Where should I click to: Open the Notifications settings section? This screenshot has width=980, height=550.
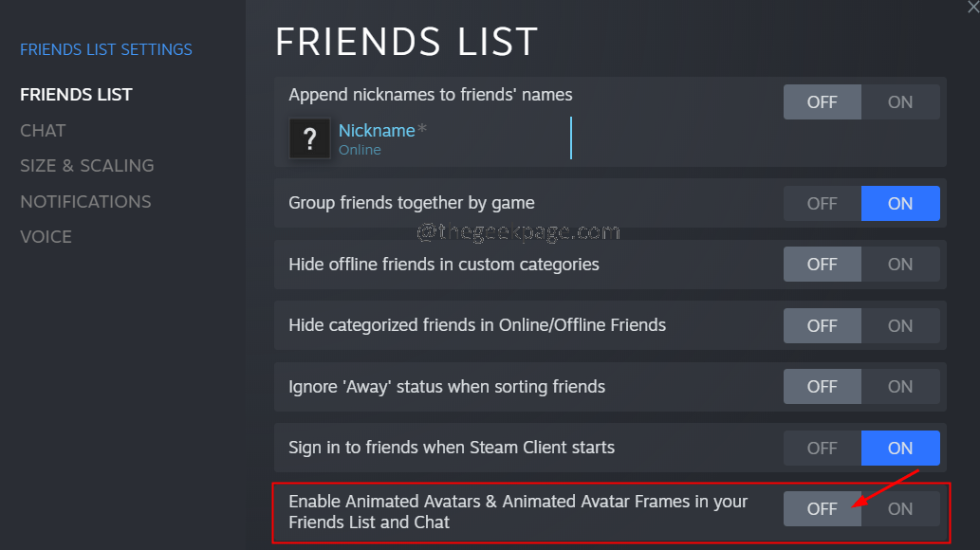click(x=85, y=201)
